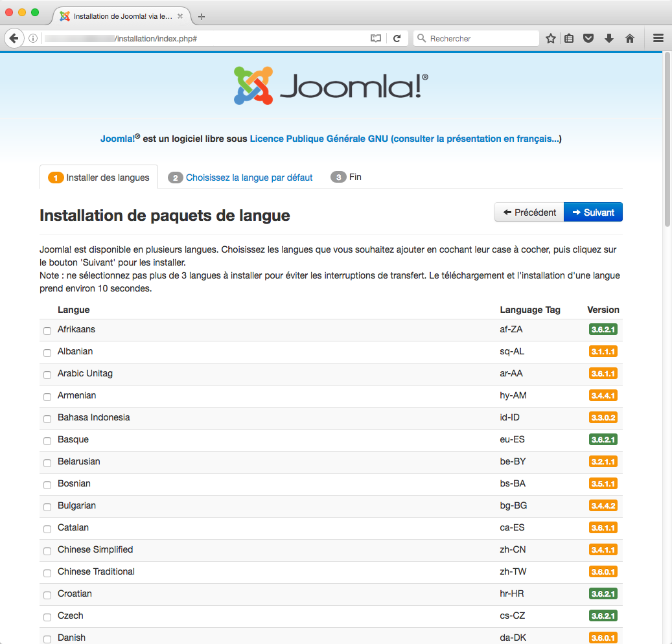This screenshot has height=644, width=672.
Task: Click the Joomla! logo at the top
Action: (x=331, y=86)
